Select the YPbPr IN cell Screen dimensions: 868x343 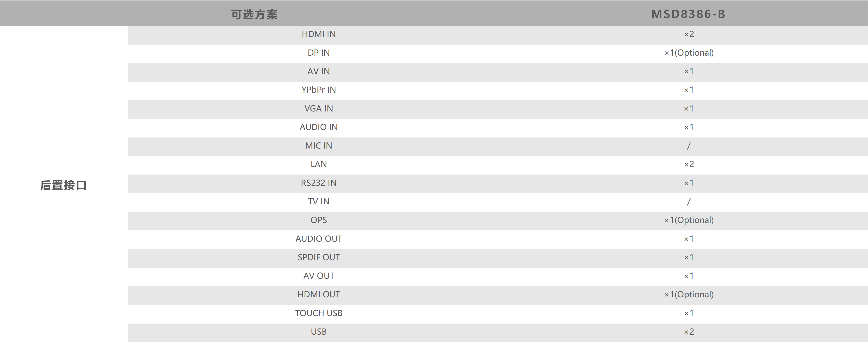[318, 90]
